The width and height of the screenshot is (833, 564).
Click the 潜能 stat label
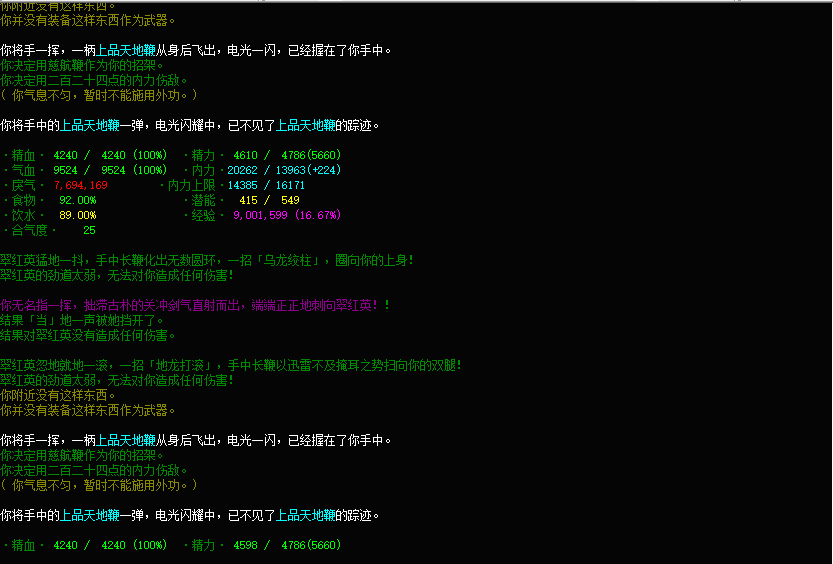click(x=203, y=201)
